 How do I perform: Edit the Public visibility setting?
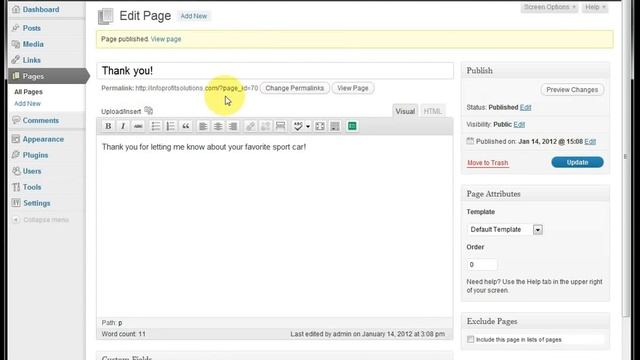click(x=519, y=124)
